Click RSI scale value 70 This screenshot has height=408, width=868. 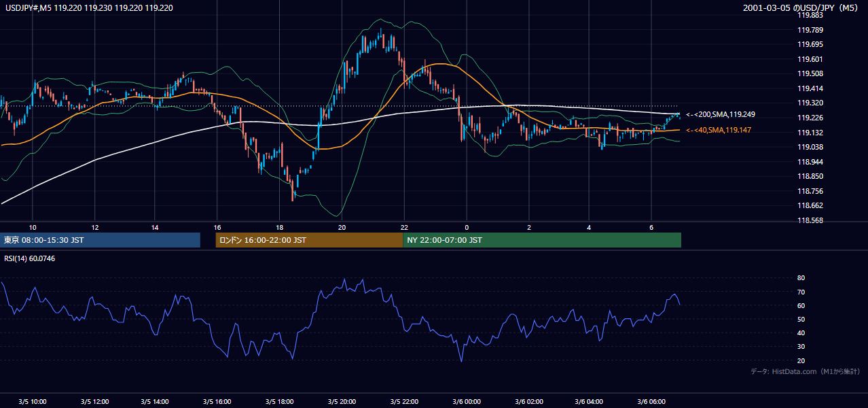(x=801, y=292)
